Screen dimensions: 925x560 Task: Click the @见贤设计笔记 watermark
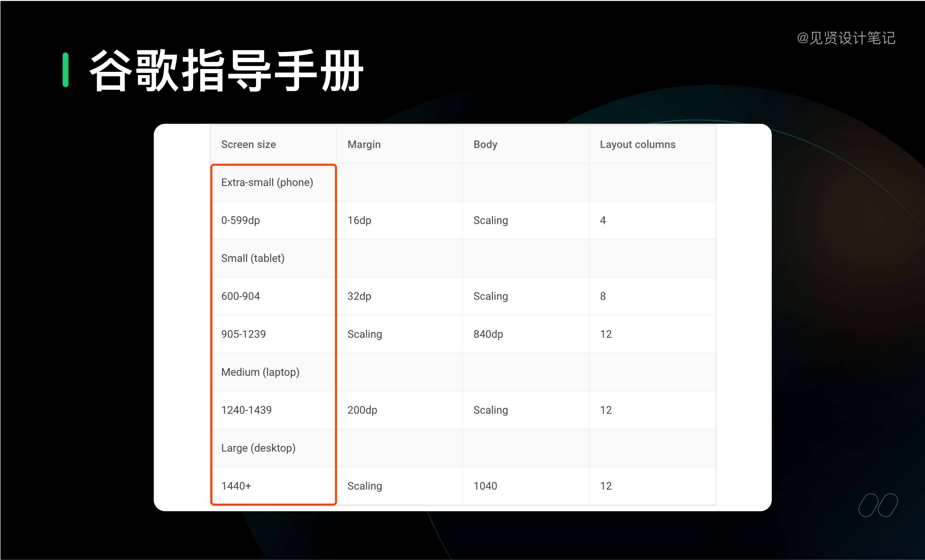(x=846, y=38)
